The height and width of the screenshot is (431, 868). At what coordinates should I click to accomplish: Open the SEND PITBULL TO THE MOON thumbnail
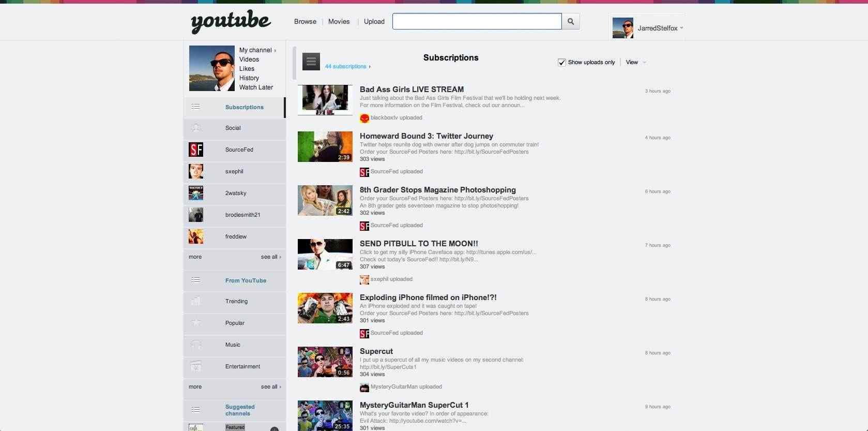pos(325,254)
